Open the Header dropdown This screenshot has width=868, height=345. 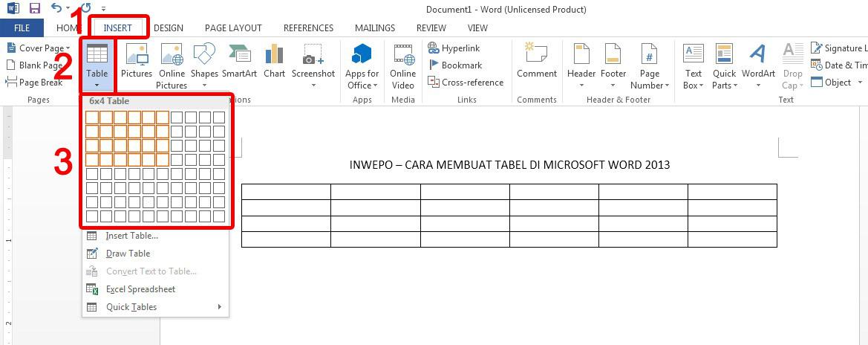point(581,65)
